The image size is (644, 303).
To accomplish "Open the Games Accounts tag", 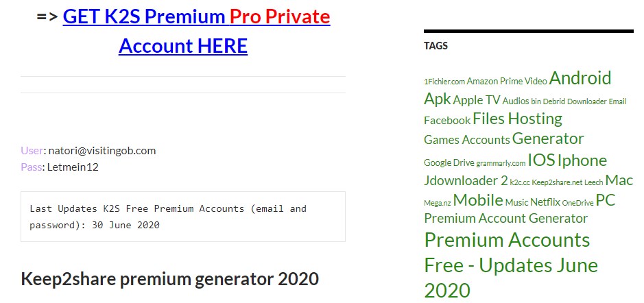I will [x=466, y=140].
